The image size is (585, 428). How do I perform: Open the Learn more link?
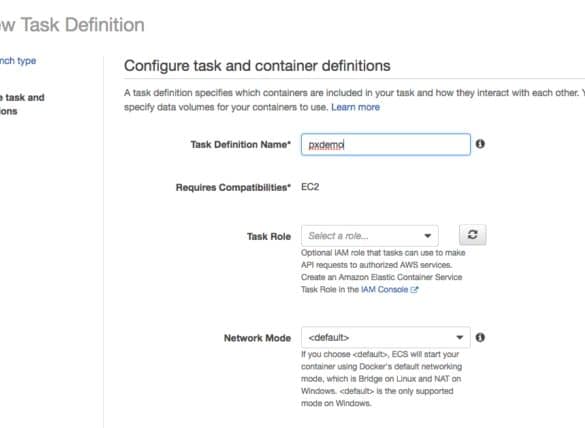(x=355, y=107)
